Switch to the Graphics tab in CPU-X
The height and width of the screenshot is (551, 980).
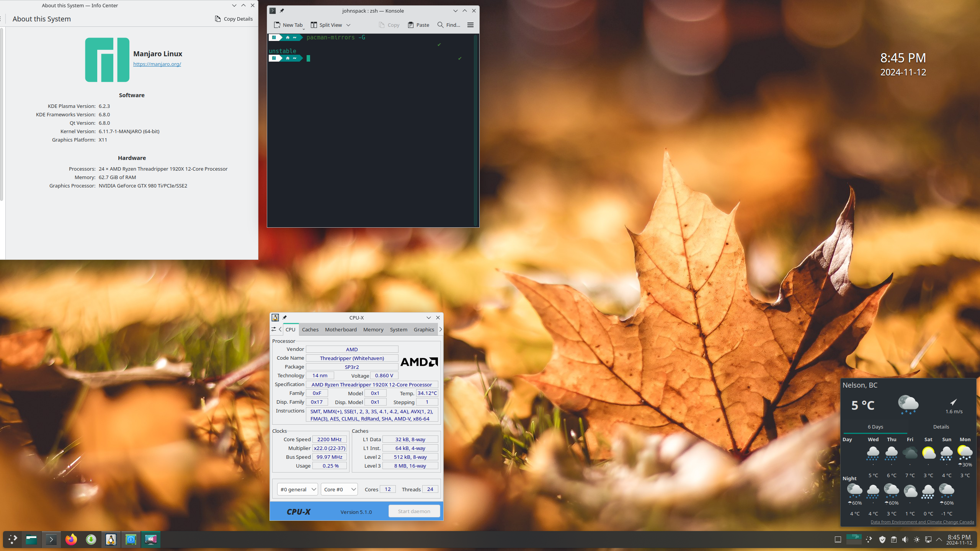coord(424,329)
